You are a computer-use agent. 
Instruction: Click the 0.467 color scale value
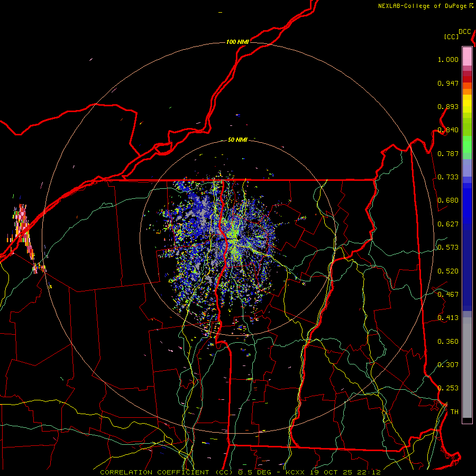click(x=448, y=295)
